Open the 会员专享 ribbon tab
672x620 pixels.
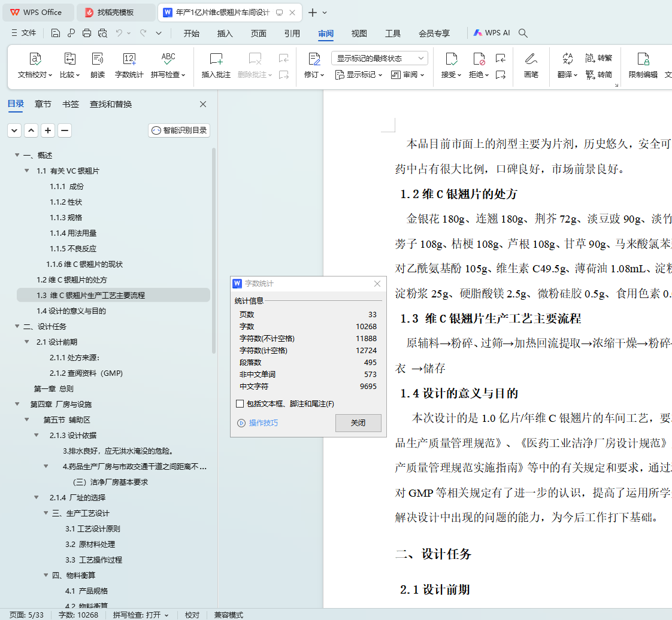434,34
